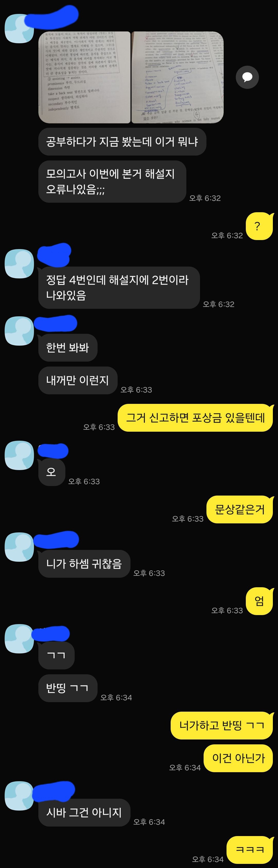This screenshot has width=278, height=868.
Task: Select the '반띵 ㄱㄱ' message bubble
Action: tap(68, 688)
